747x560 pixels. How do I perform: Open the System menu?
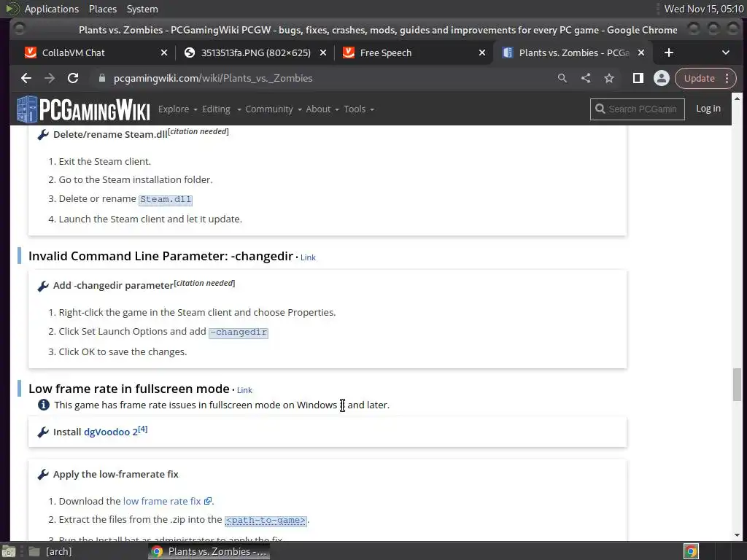tap(142, 9)
